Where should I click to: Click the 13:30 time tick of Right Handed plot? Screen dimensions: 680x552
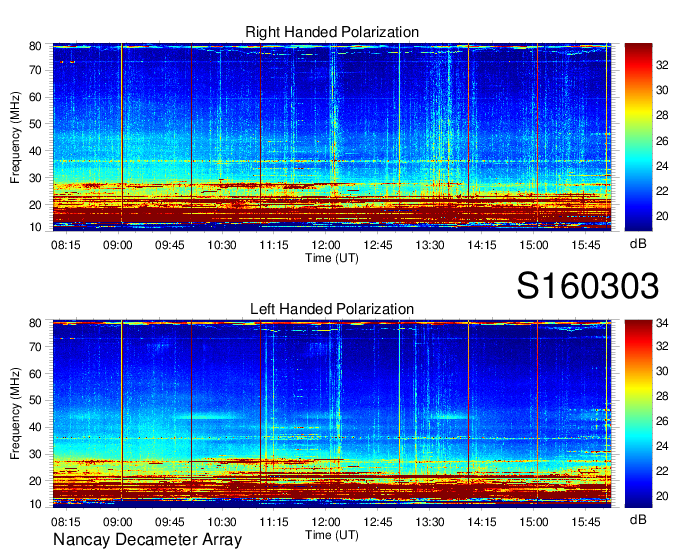(430, 245)
